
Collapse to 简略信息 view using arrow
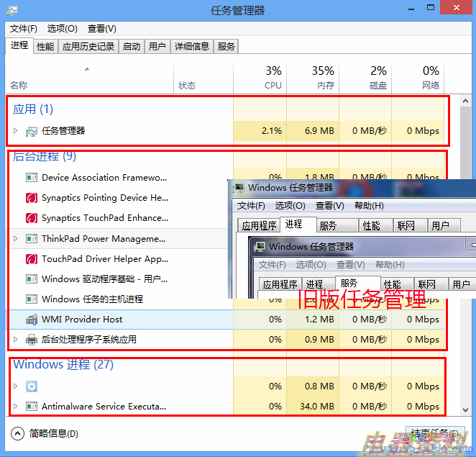(x=18, y=433)
